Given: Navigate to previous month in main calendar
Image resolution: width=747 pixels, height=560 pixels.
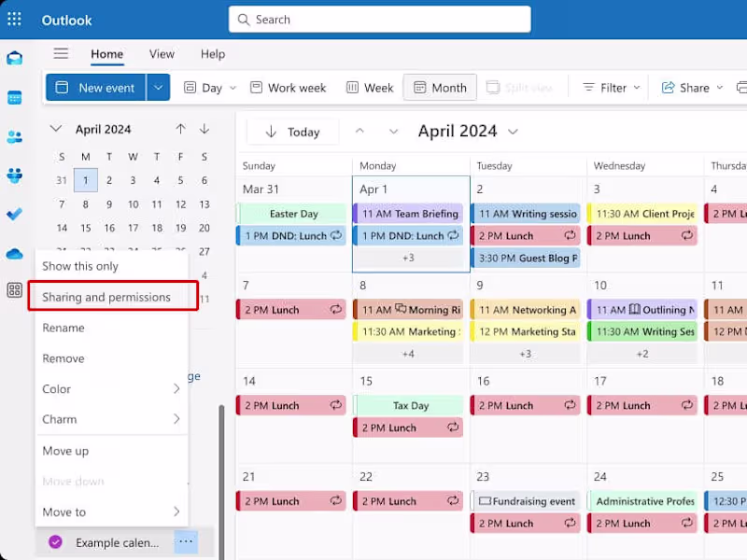Looking at the screenshot, I should tap(359, 131).
